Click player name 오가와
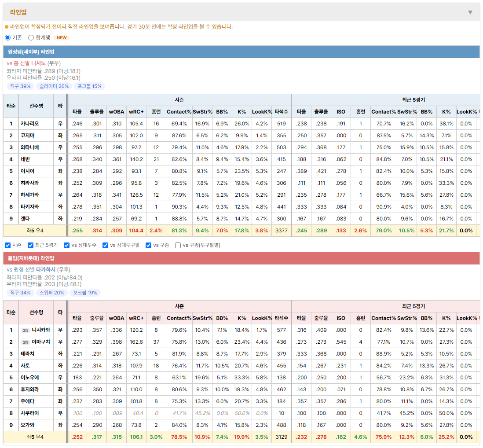The height and width of the screenshot is (448, 483). [x=28, y=425]
